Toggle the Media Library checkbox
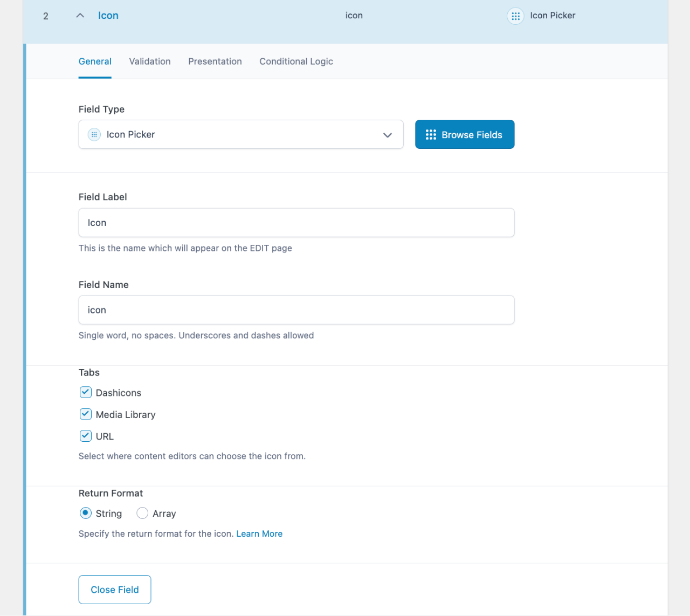 tap(86, 414)
